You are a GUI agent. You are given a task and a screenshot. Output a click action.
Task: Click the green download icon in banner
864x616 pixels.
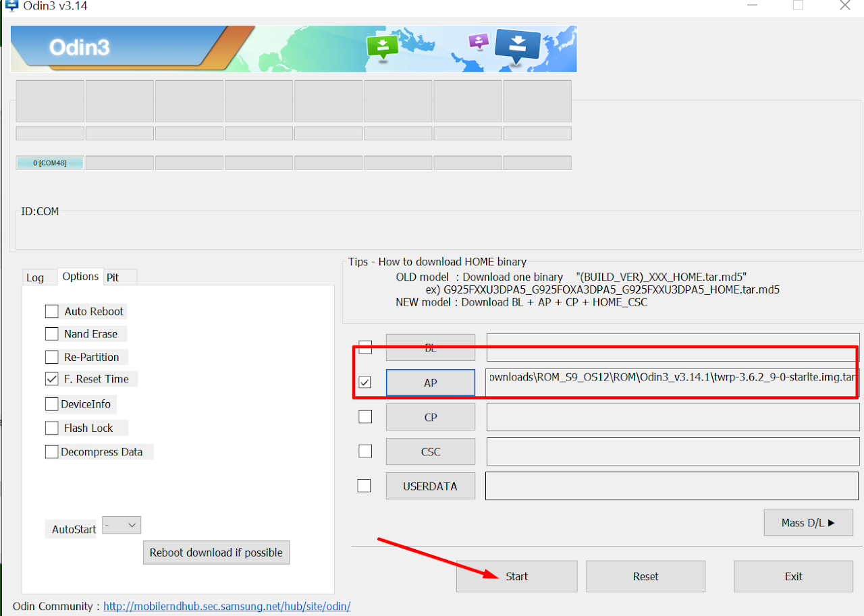[x=383, y=46]
